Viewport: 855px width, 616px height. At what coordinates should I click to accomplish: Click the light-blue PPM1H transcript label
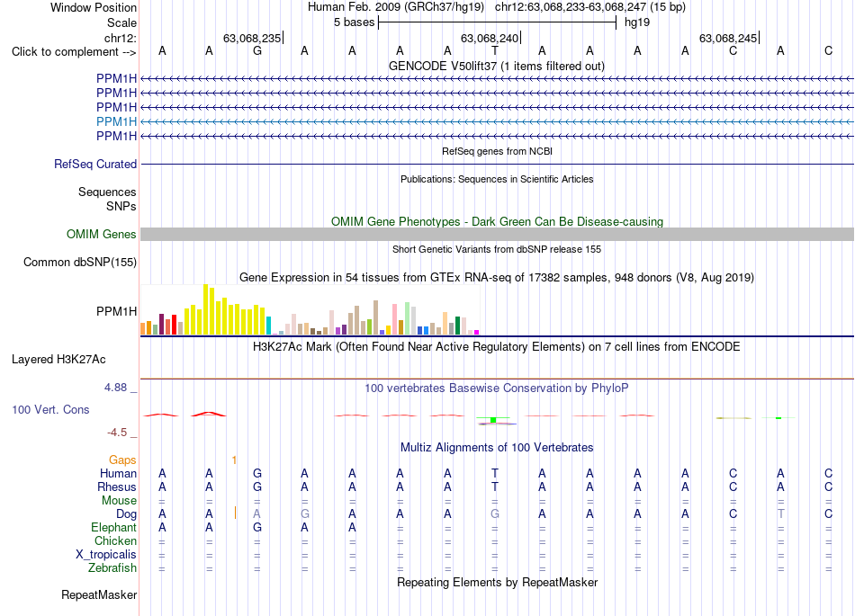point(116,121)
